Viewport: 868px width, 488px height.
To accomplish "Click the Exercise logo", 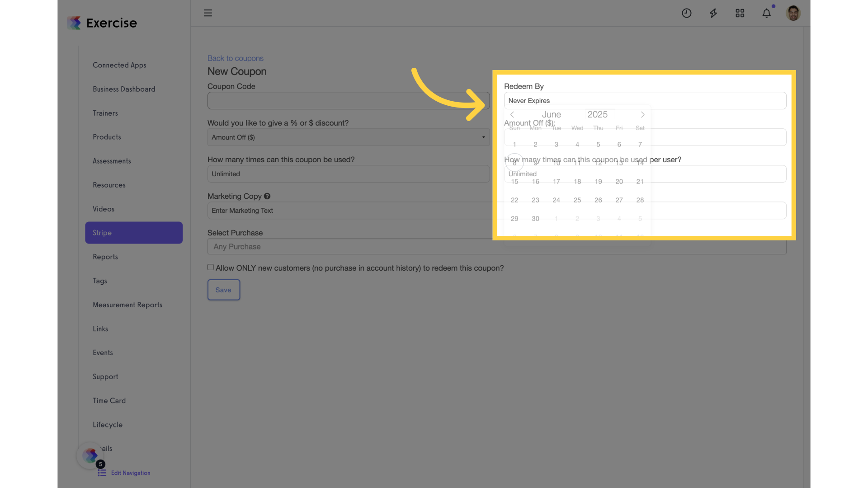I will point(102,23).
